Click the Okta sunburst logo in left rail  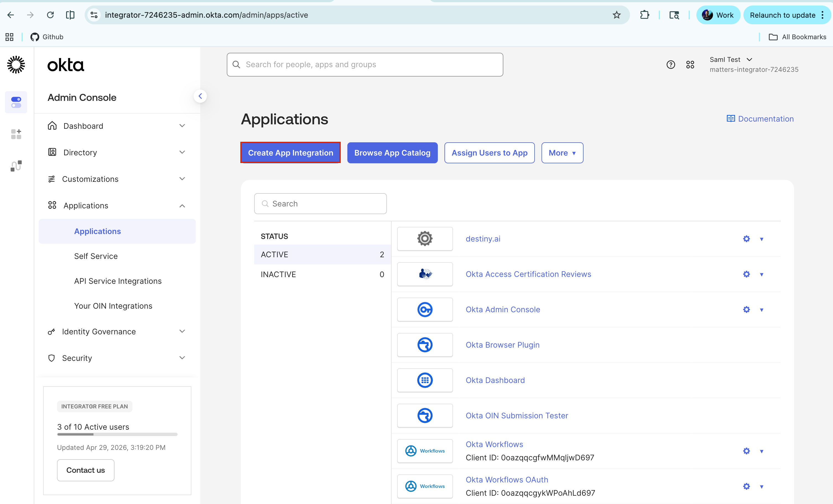coord(16,64)
